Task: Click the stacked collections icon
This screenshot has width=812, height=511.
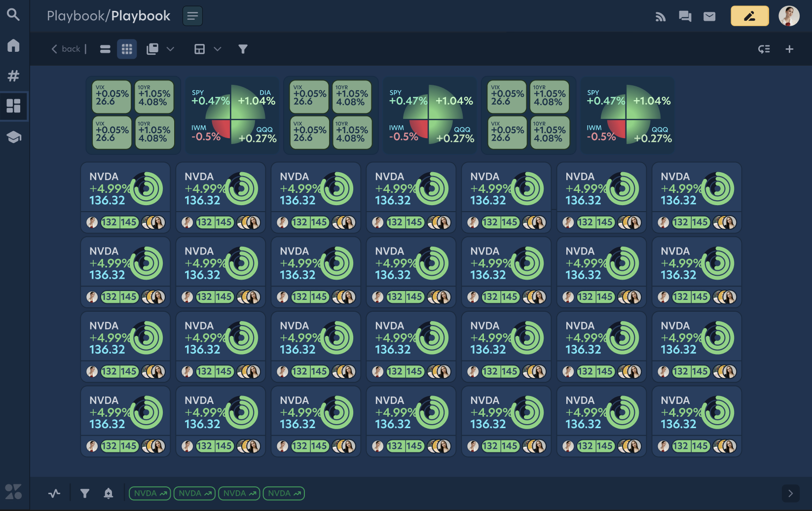Action: pyautogui.click(x=152, y=49)
